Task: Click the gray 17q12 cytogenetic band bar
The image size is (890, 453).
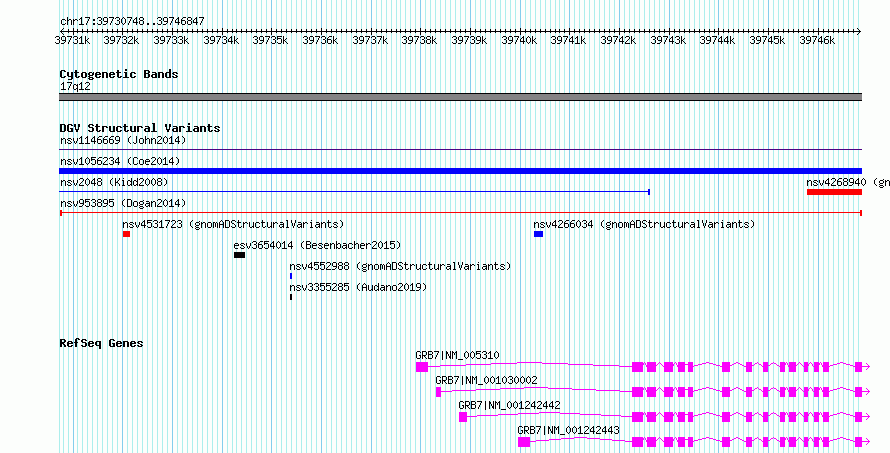Action: pyautogui.click(x=460, y=97)
